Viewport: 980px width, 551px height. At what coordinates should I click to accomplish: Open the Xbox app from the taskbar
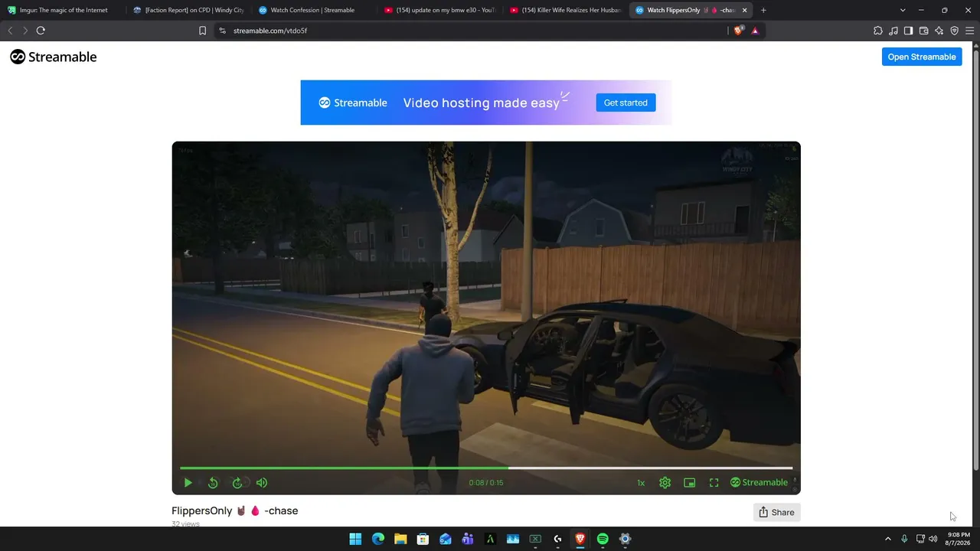[x=535, y=539]
